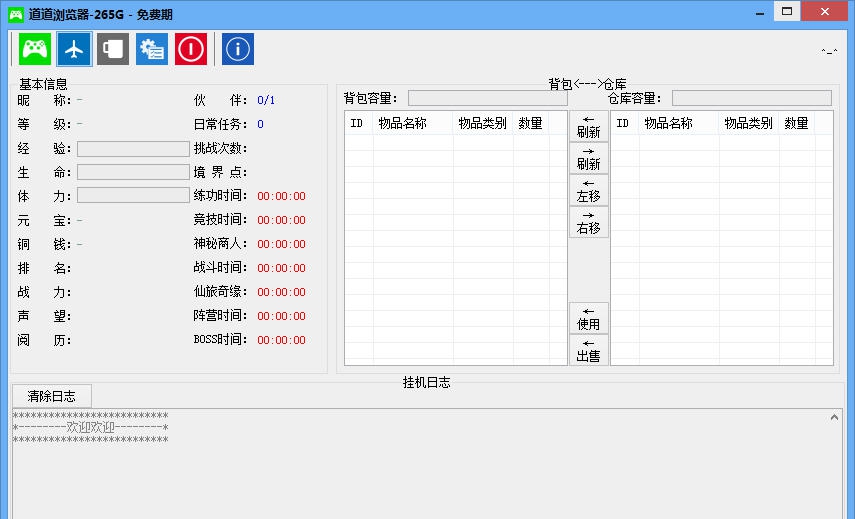Viewport: 855px width, 519px height.
Task: Open the green gamepad game icon
Action: [35, 49]
